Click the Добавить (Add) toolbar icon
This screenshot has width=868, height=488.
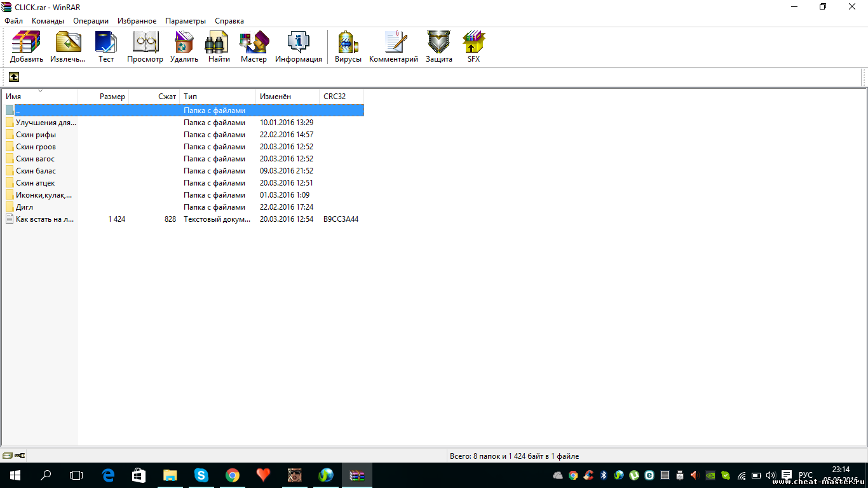(26, 47)
